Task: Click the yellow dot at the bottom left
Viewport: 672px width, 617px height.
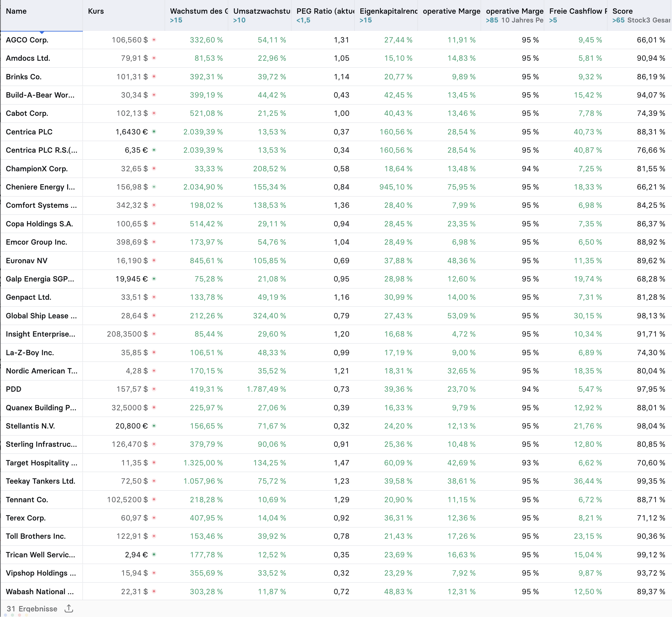Action: [x=26, y=615]
